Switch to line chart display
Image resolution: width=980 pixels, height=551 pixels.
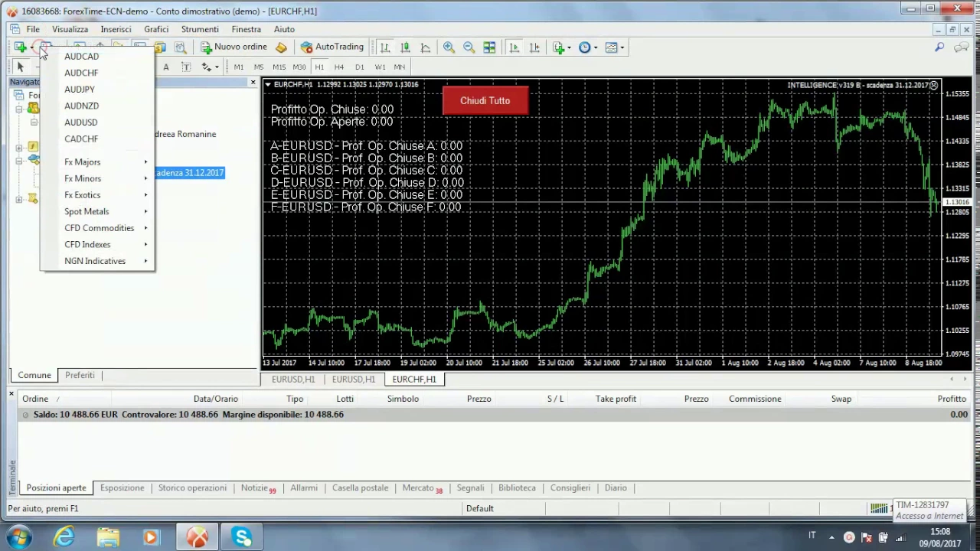tap(426, 47)
